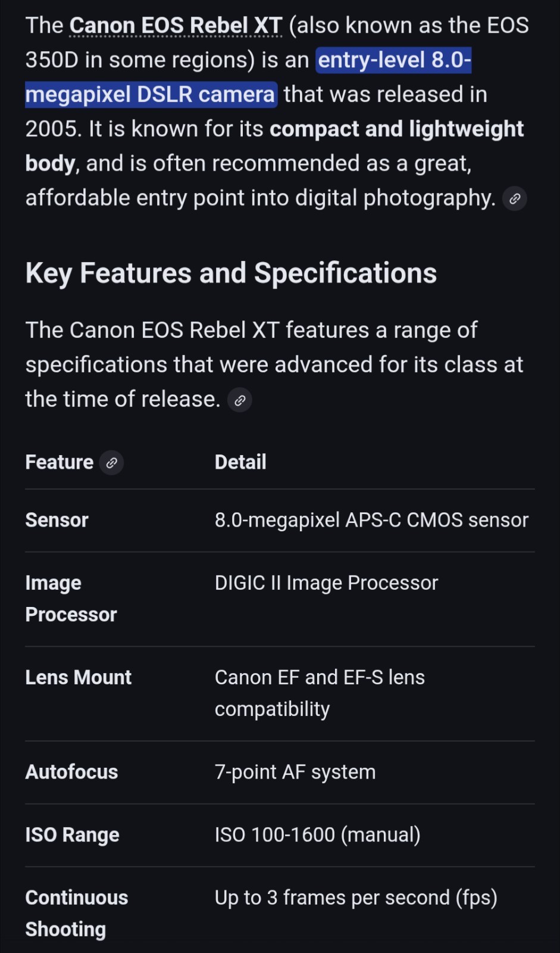Click the "Canon EF and EF-S lens compatibility" cell
Image resolution: width=560 pixels, height=953 pixels.
click(320, 693)
